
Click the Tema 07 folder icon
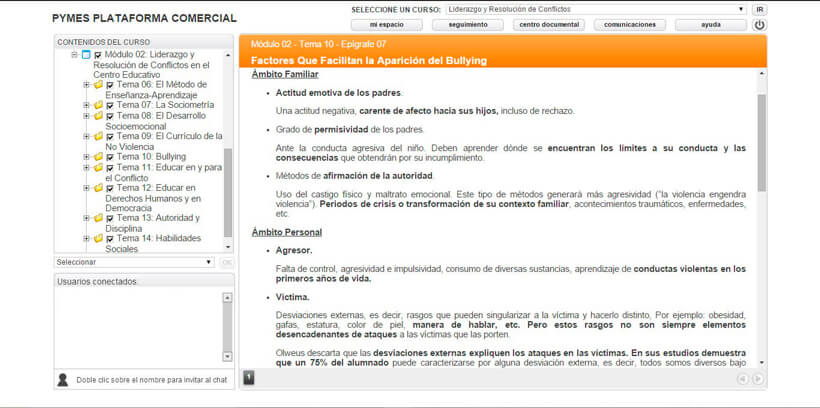98,105
